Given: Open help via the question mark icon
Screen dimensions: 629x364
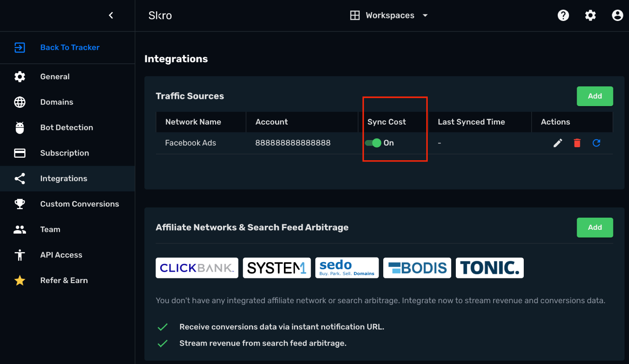Looking at the screenshot, I should pyautogui.click(x=563, y=16).
